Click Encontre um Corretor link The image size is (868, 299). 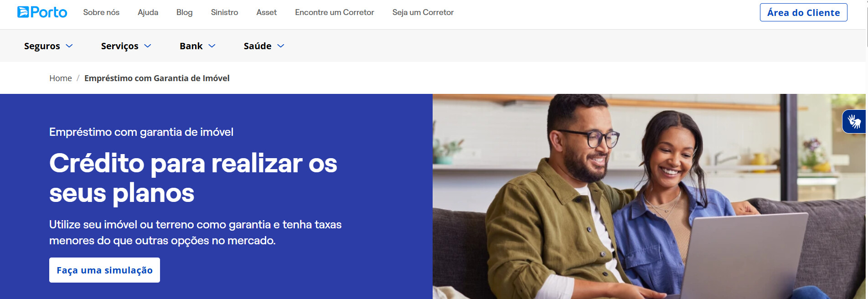click(x=335, y=12)
